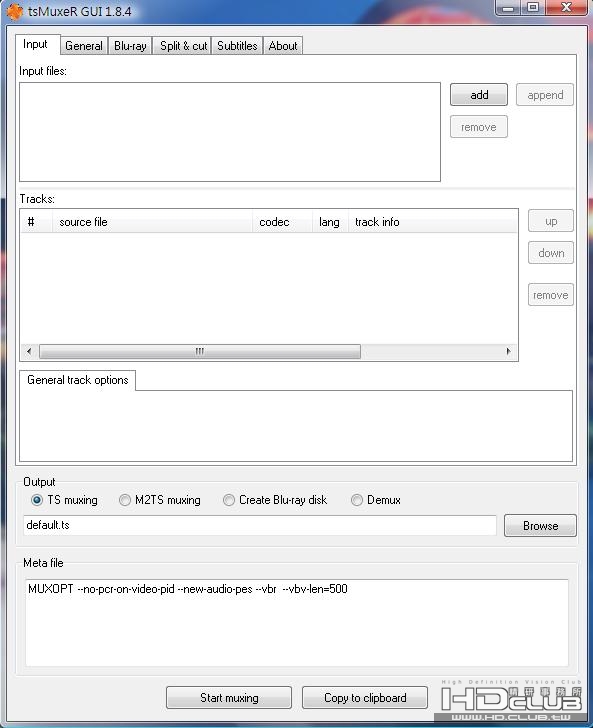Click Copy to clipboard button
The image size is (593, 728).
point(365,697)
